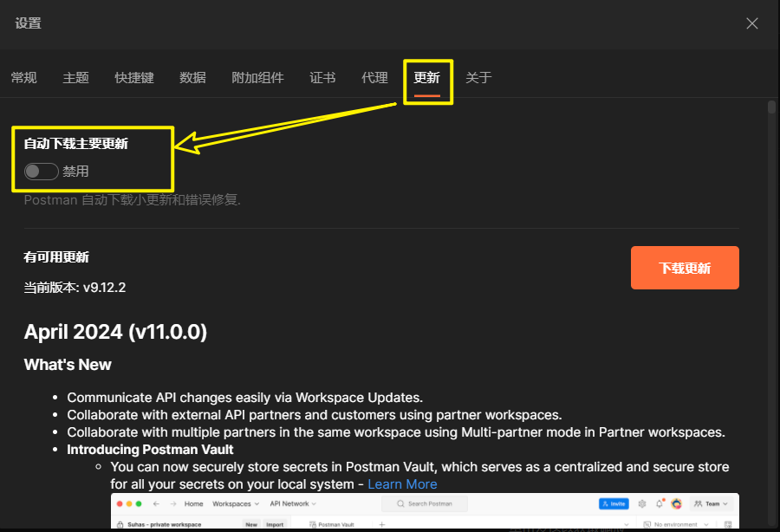Image resolution: width=780 pixels, height=532 pixels.
Task: Click the 下载更新 button
Action: coord(685,268)
